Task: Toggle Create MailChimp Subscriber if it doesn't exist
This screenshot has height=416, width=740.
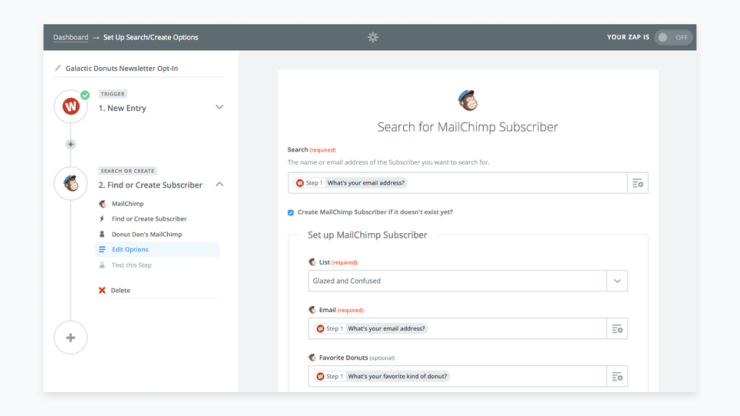Action: 291,212
